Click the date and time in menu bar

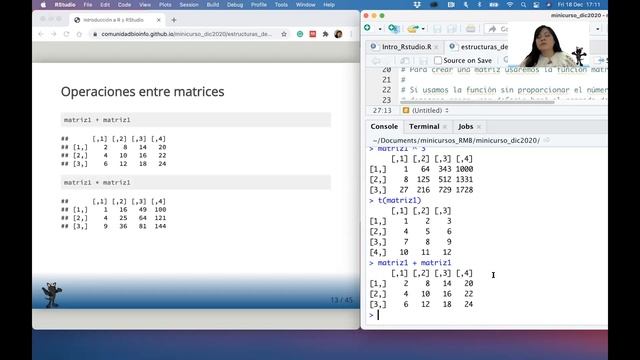579,5
